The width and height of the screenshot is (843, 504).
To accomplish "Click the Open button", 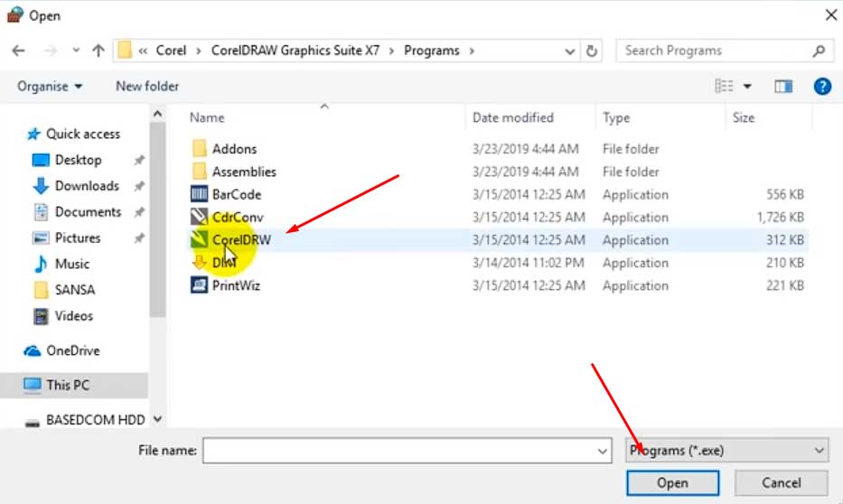I will (672, 482).
